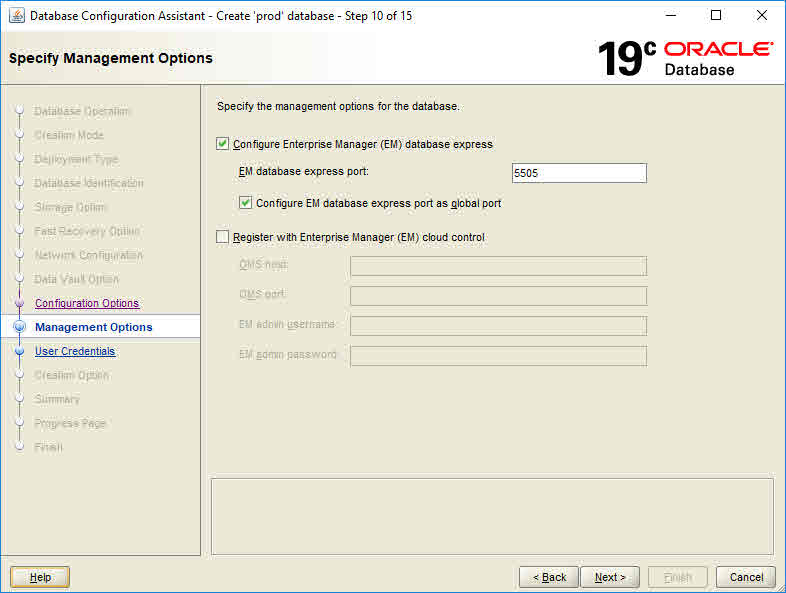The image size is (786, 593).
Task: Click the EM admin username field
Action: pyautogui.click(x=498, y=326)
